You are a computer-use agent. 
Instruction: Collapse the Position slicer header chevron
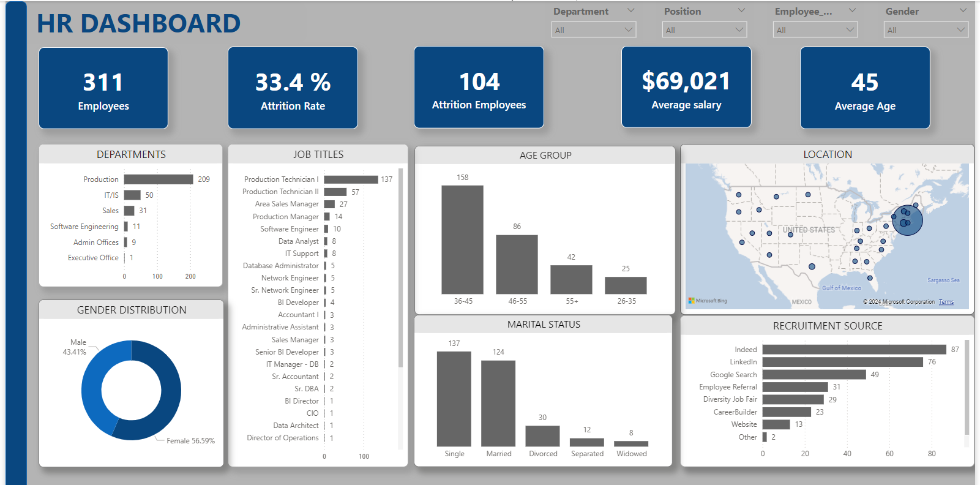[741, 10]
